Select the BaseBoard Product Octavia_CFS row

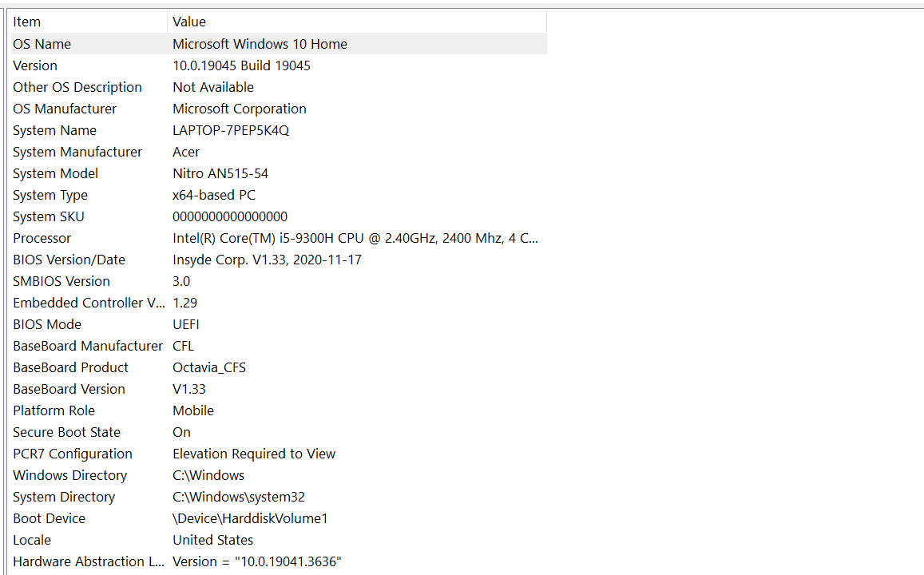pyautogui.click(x=279, y=367)
